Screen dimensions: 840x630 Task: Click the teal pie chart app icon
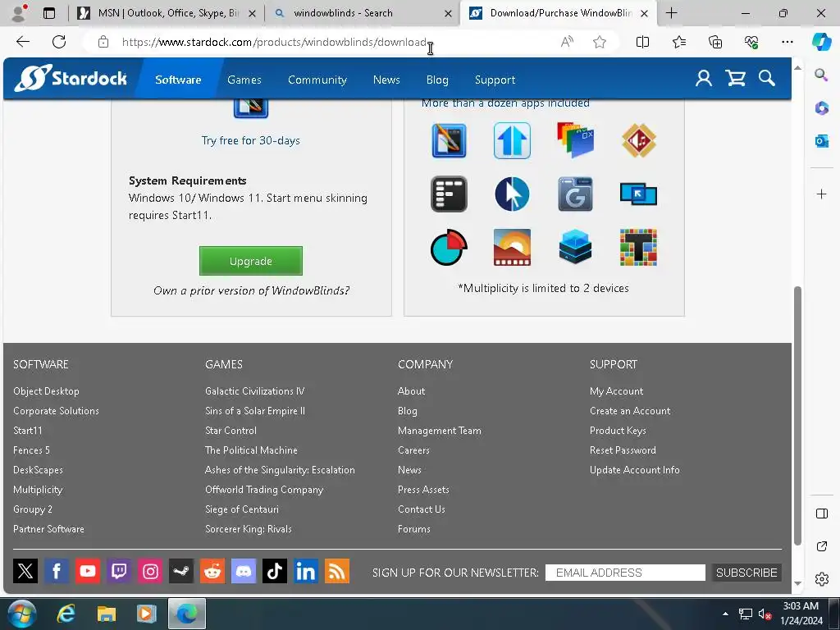[449, 247]
